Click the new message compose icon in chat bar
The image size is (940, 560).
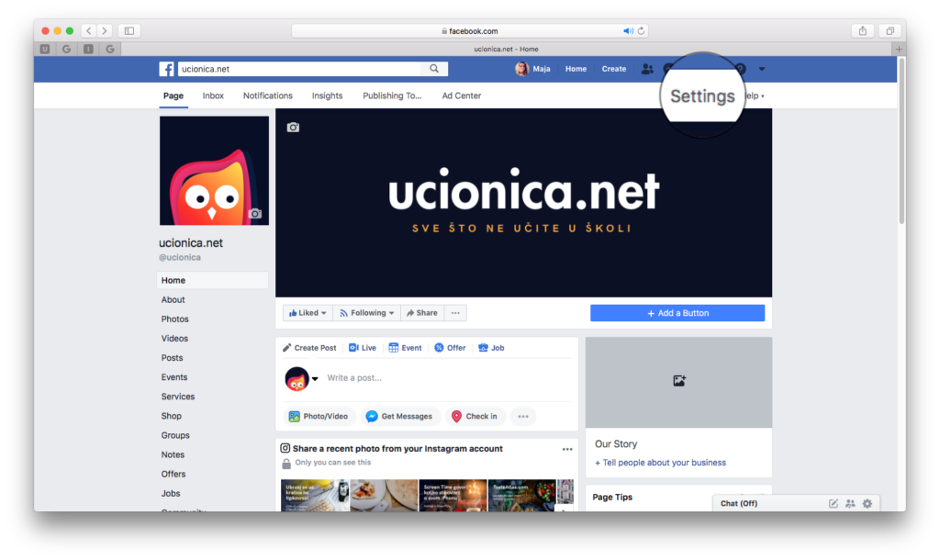click(834, 503)
